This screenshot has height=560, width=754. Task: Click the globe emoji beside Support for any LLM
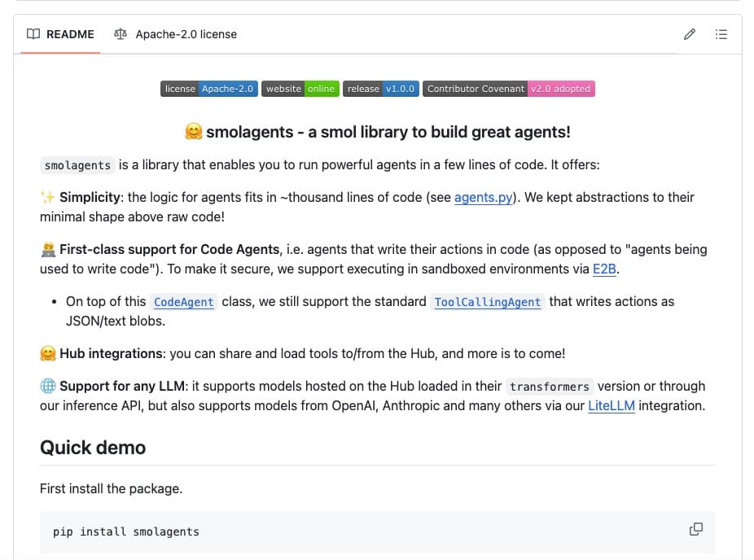point(48,386)
